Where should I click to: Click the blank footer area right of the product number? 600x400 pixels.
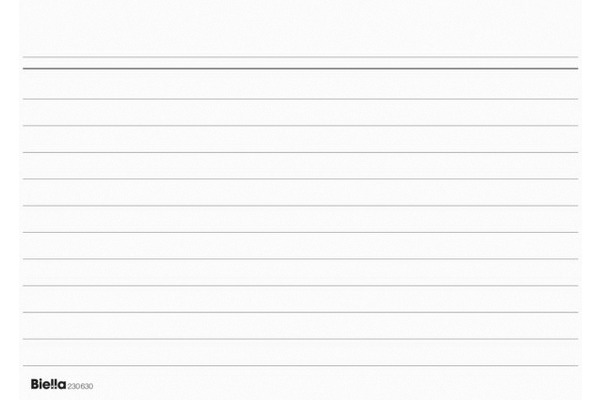tap(350, 385)
